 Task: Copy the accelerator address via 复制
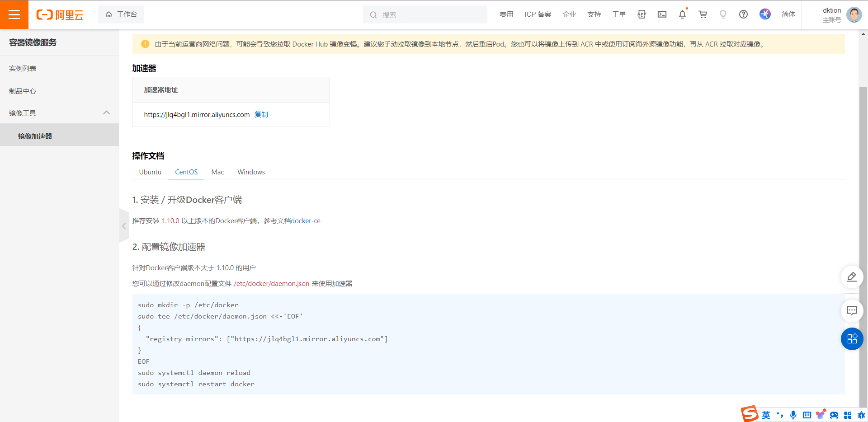click(261, 114)
